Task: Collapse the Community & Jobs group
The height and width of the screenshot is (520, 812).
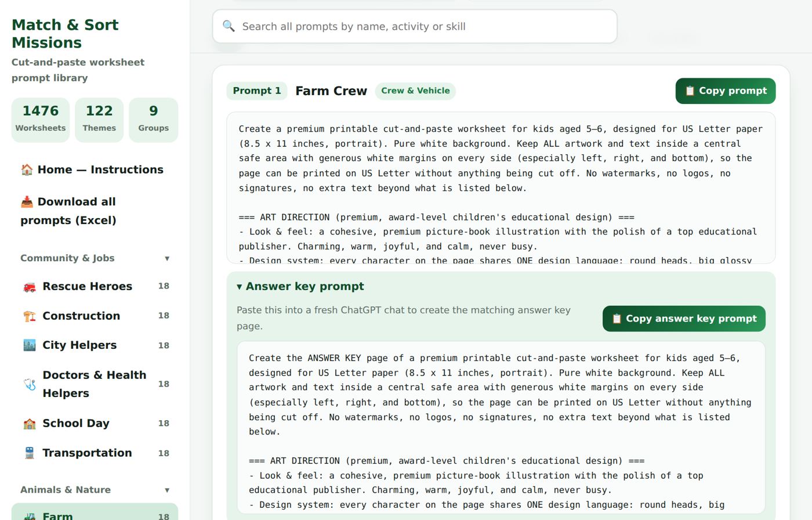Action: tap(95, 258)
